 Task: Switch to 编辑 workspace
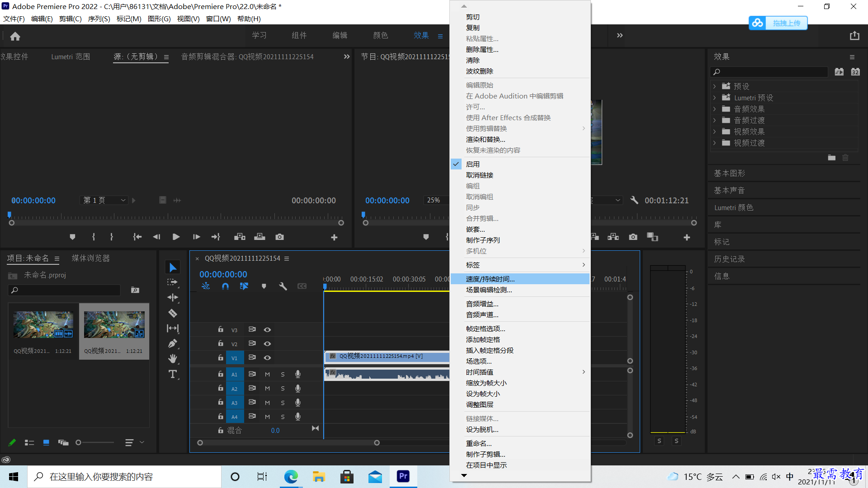click(x=340, y=35)
